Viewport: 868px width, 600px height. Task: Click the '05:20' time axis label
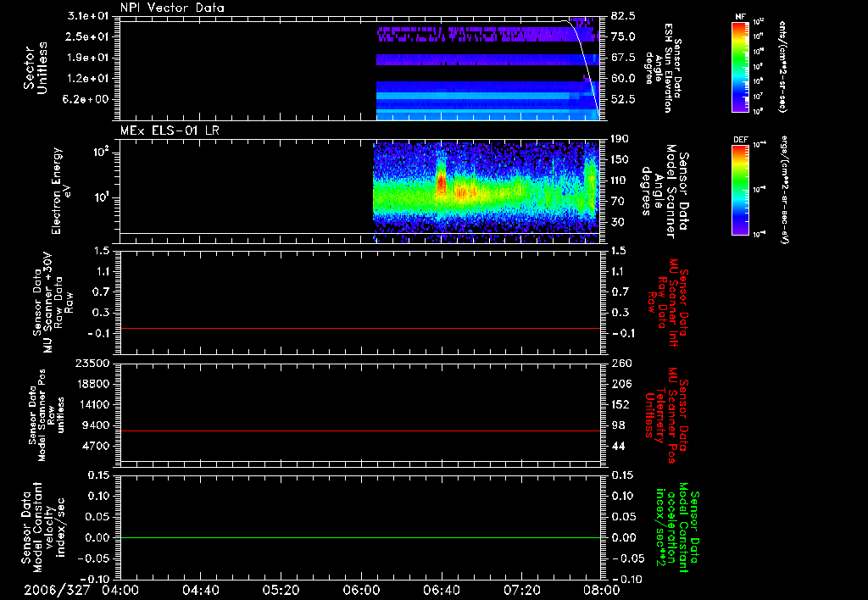(281, 590)
